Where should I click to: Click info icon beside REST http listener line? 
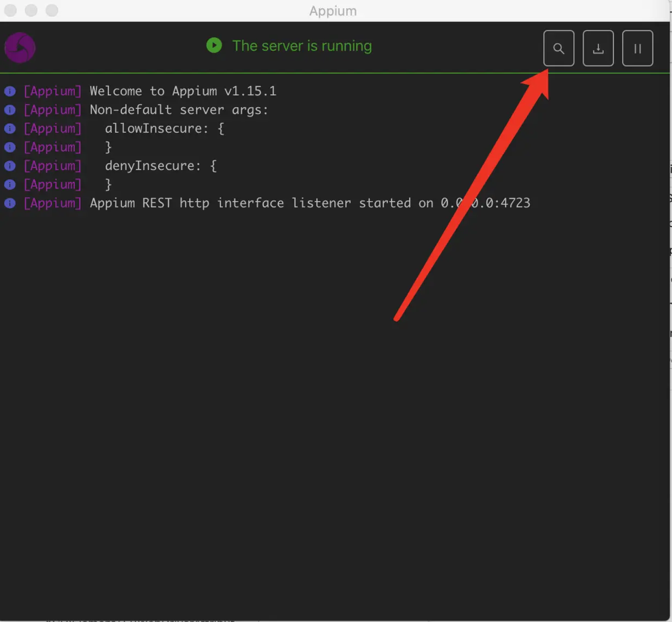click(x=10, y=203)
